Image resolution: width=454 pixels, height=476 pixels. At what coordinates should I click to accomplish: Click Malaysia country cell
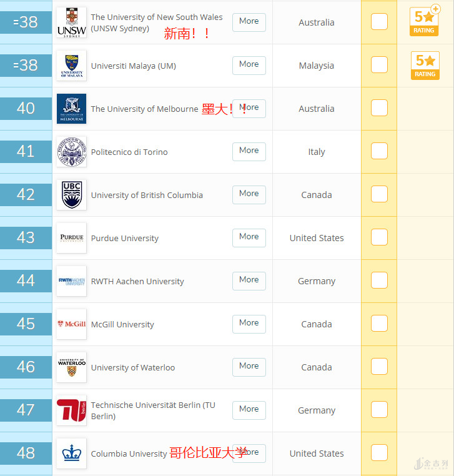tap(317, 66)
